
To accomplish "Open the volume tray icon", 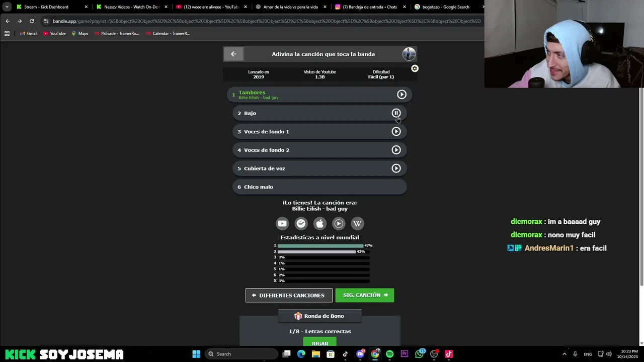I will (609, 354).
